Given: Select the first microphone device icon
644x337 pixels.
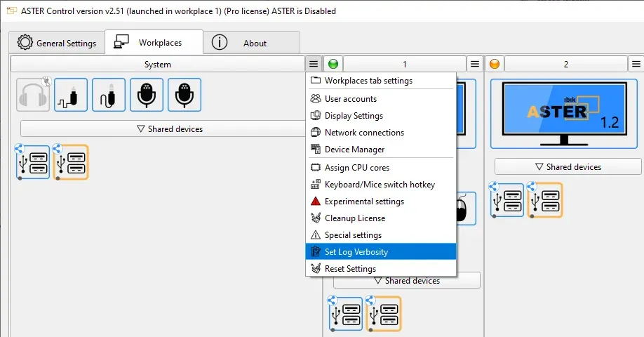Looking at the screenshot, I should pos(147,95).
